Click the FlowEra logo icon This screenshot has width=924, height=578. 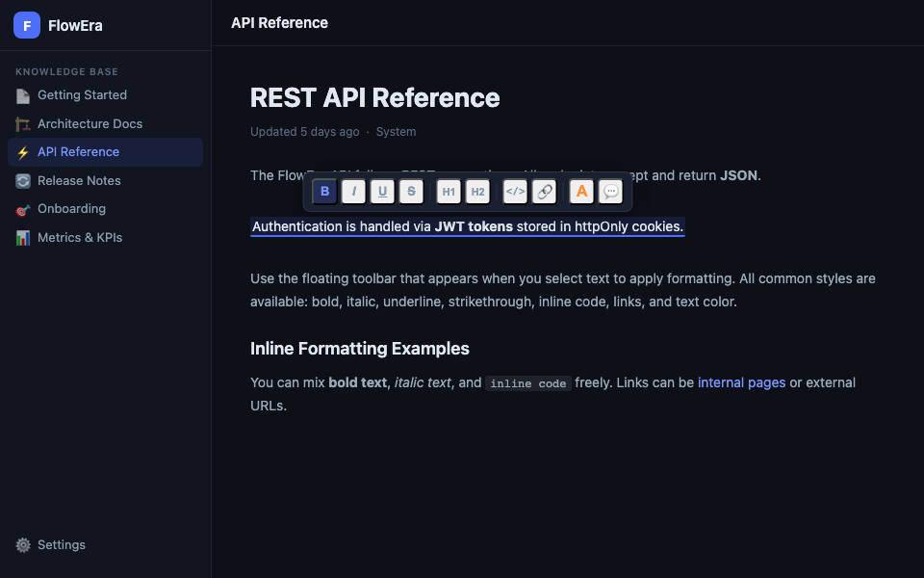click(27, 26)
